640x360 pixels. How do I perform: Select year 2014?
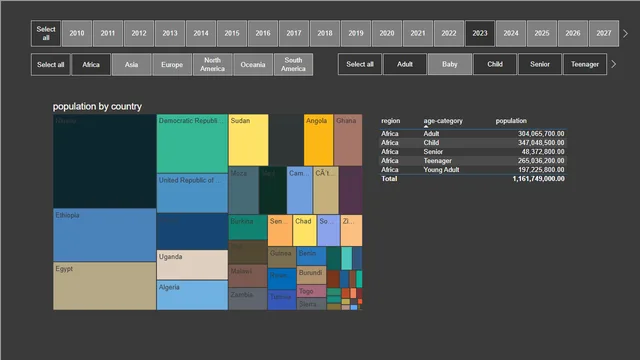pyautogui.click(x=201, y=33)
